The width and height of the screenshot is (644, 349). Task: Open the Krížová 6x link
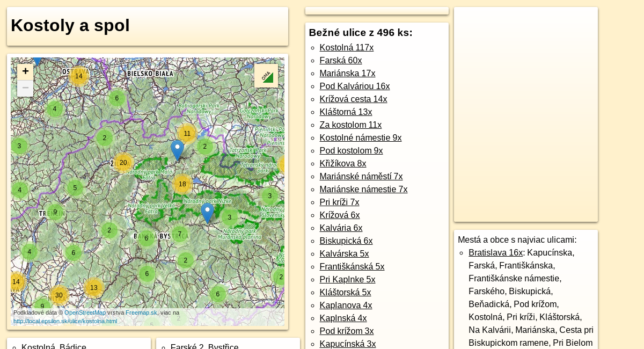pyautogui.click(x=340, y=215)
